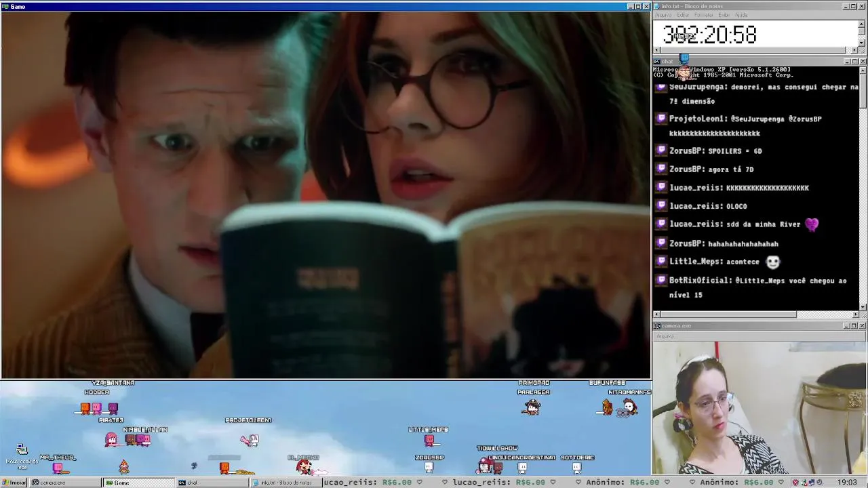Click the red shield tray icon
Image resolution: width=868 pixels, height=488 pixels.
tap(797, 483)
